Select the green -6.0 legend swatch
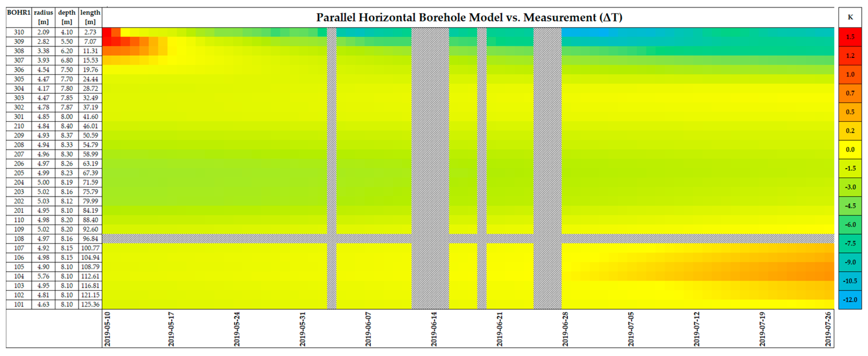 (x=850, y=225)
